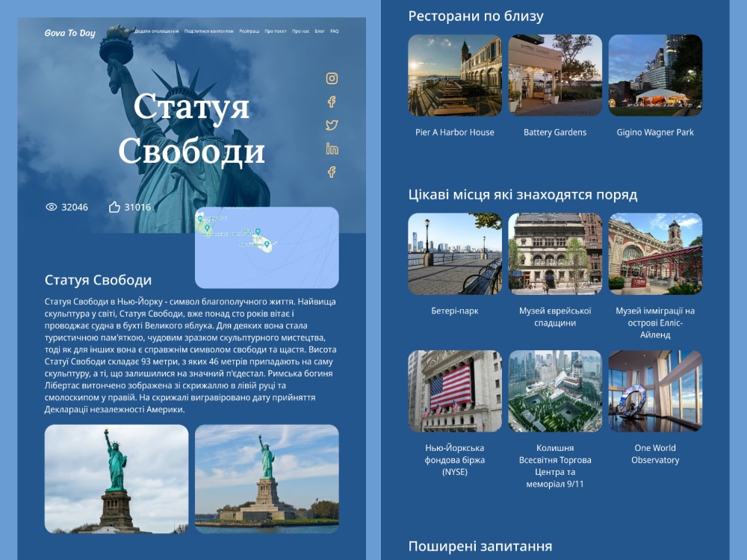Open the Поділитися контентом menu item
This screenshot has height=560, width=747.
208,31
